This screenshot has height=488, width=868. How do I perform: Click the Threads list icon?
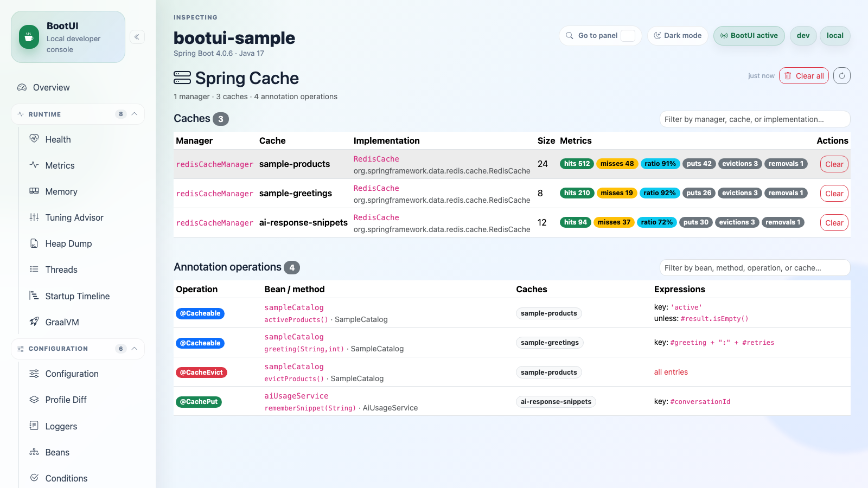(x=34, y=269)
